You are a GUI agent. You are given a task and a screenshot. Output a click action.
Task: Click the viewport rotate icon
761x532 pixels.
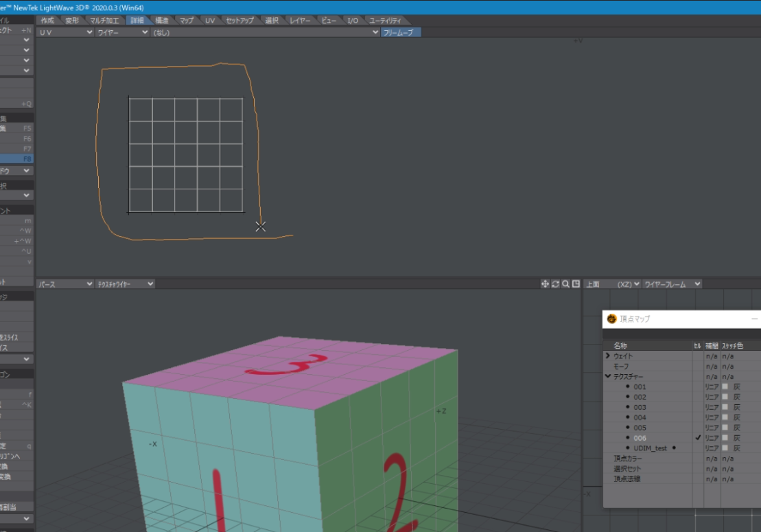pos(555,284)
